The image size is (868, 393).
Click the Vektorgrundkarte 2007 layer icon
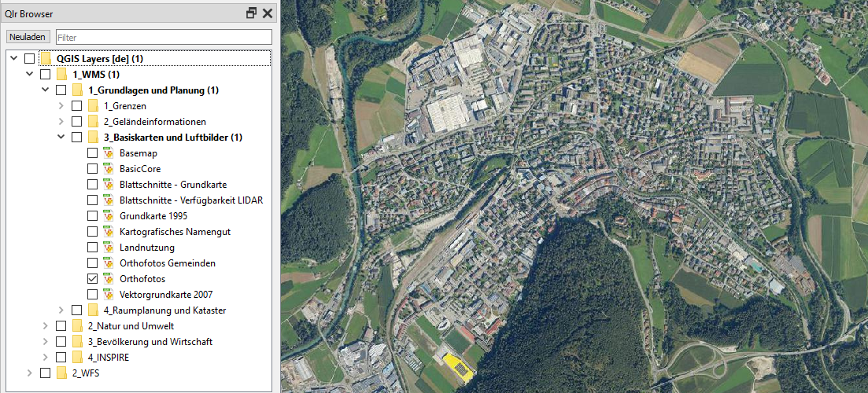pos(109,295)
